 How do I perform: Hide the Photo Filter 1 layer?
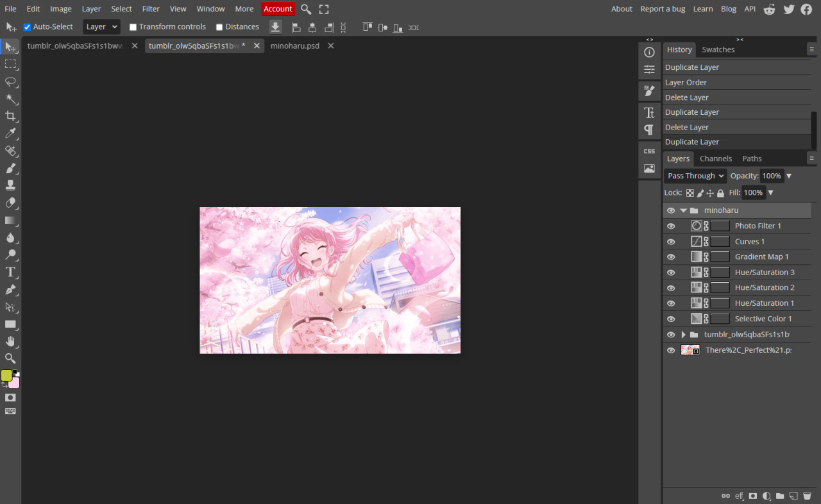tap(671, 226)
